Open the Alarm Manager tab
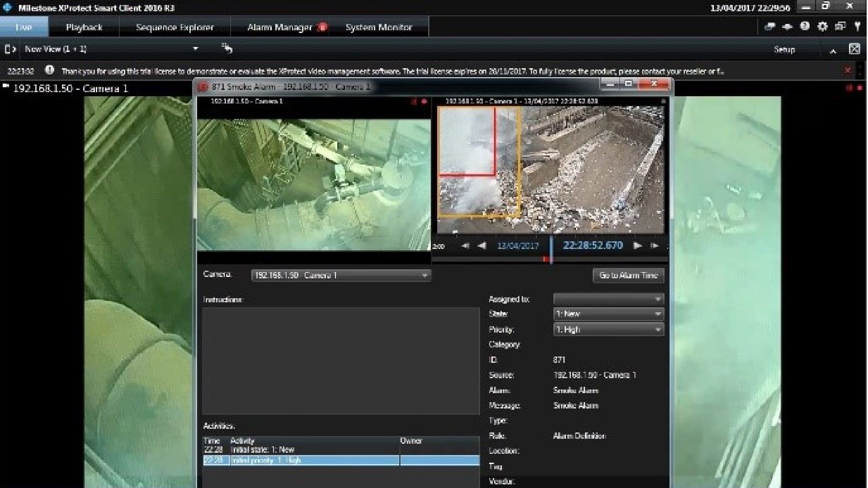This screenshot has width=868, height=488. [x=280, y=27]
